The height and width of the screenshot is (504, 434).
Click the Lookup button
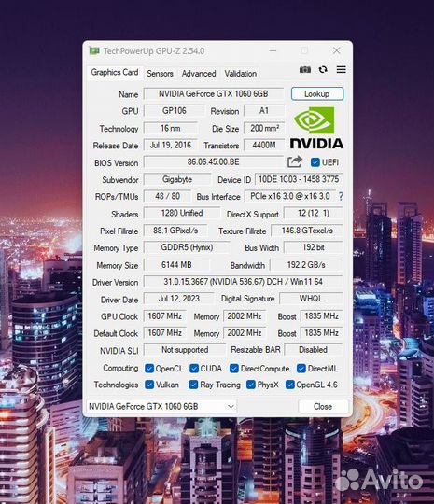point(317,94)
